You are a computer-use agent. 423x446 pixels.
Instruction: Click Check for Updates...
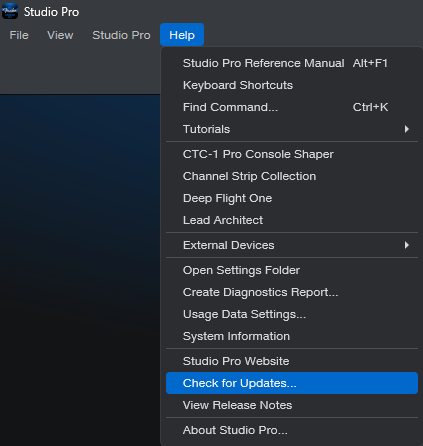[x=292, y=383]
